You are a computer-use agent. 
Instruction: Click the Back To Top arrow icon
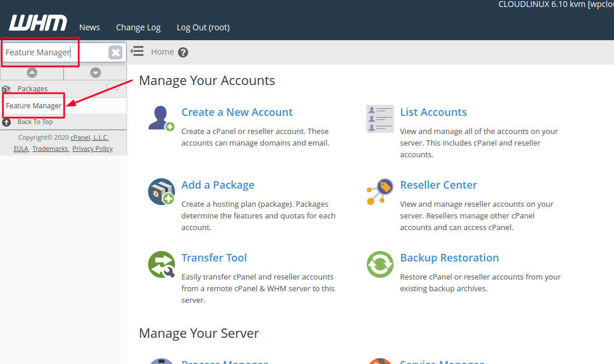point(5,121)
